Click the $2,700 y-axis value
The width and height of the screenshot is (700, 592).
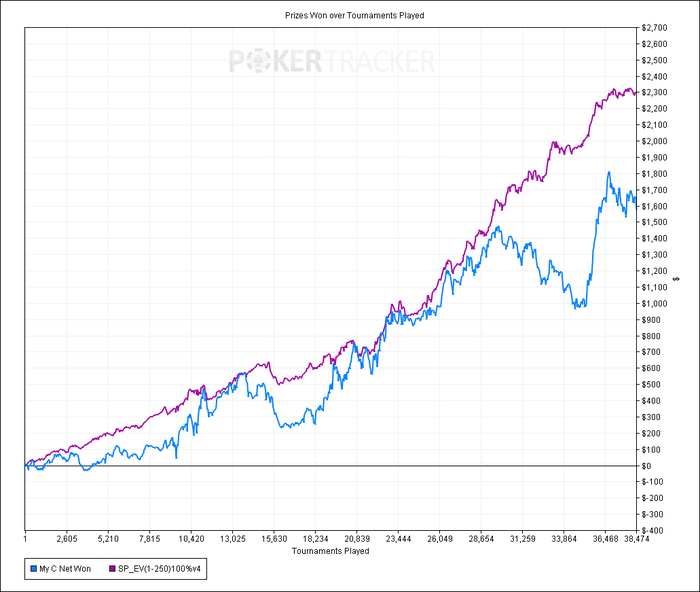pyautogui.click(x=654, y=28)
